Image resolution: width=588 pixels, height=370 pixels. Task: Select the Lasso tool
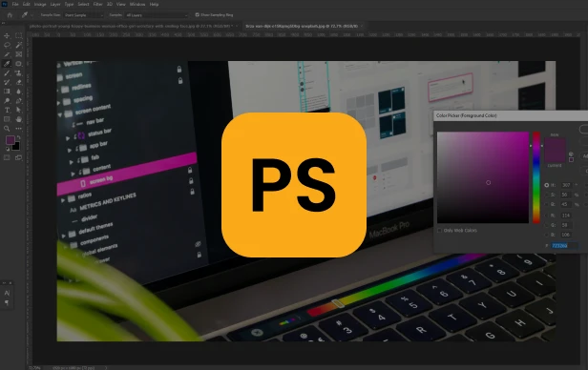7,45
